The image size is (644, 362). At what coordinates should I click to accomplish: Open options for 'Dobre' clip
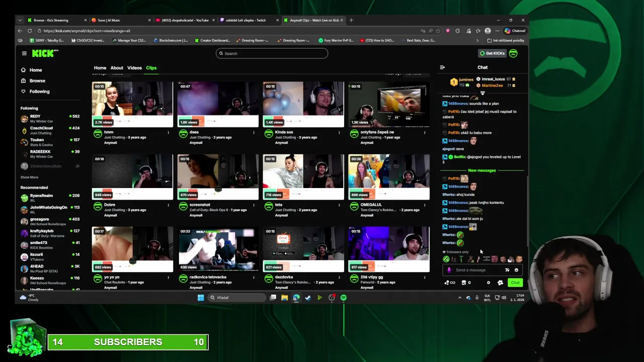[169, 205]
